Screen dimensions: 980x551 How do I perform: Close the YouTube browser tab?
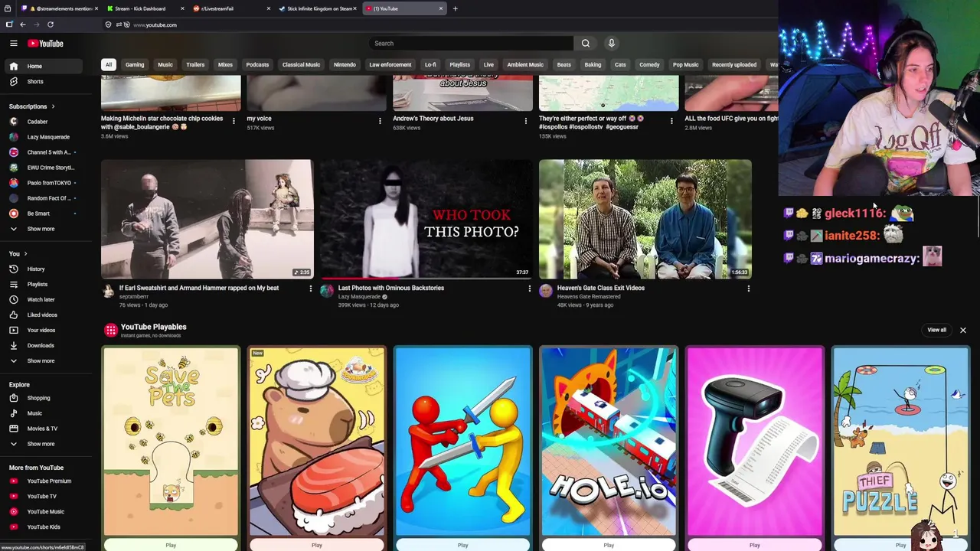point(441,8)
